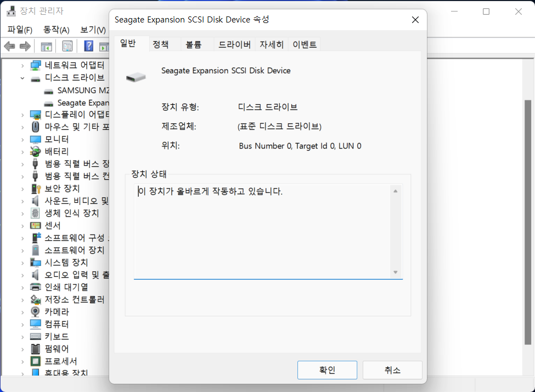535x392 pixels.
Task: Click the 확인 button
Action: pyautogui.click(x=327, y=370)
